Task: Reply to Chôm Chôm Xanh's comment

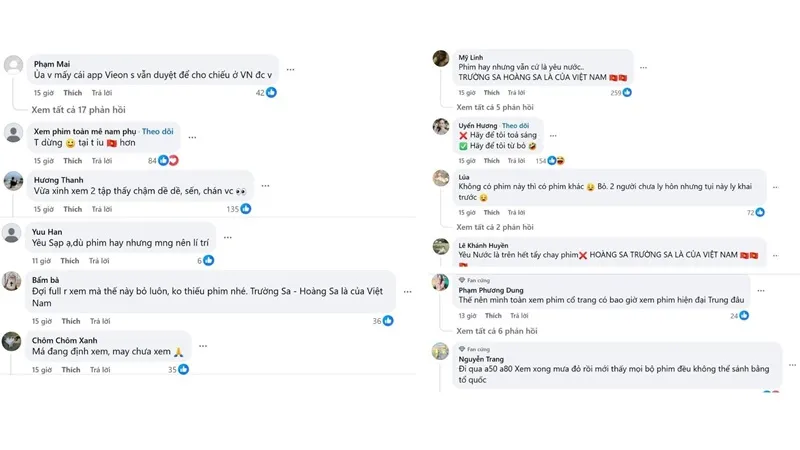Action: (x=100, y=370)
